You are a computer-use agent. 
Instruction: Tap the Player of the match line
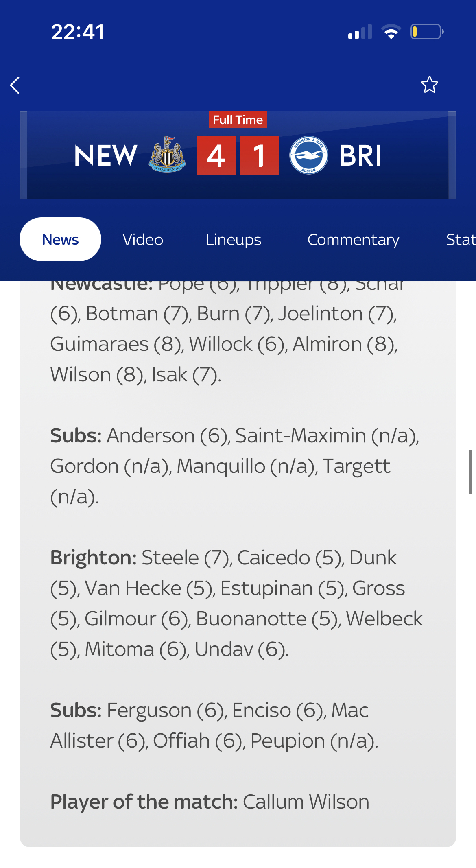[x=210, y=802]
